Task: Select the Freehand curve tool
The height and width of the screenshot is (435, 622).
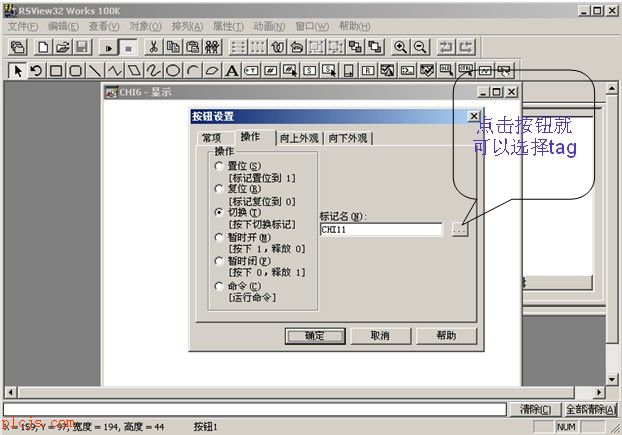Action: click(154, 71)
